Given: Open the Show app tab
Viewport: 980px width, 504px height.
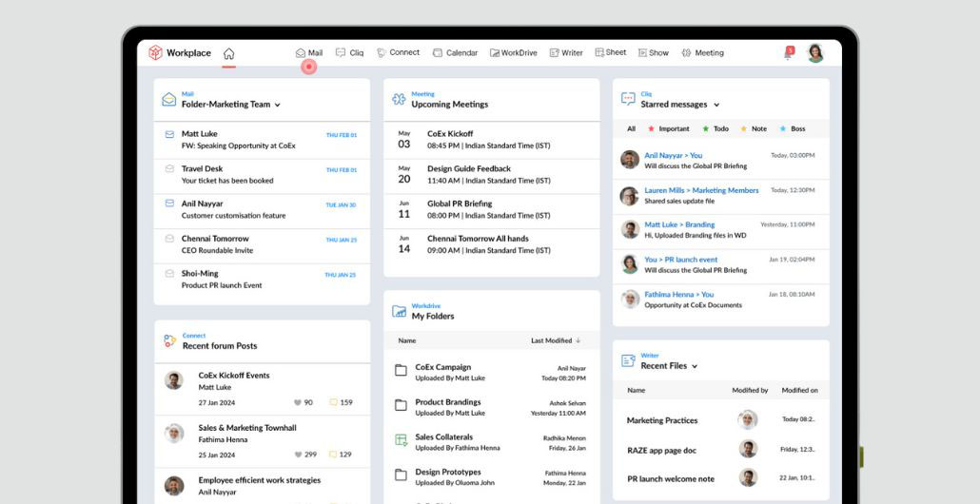Looking at the screenshot, I should (x=653, y=53).
